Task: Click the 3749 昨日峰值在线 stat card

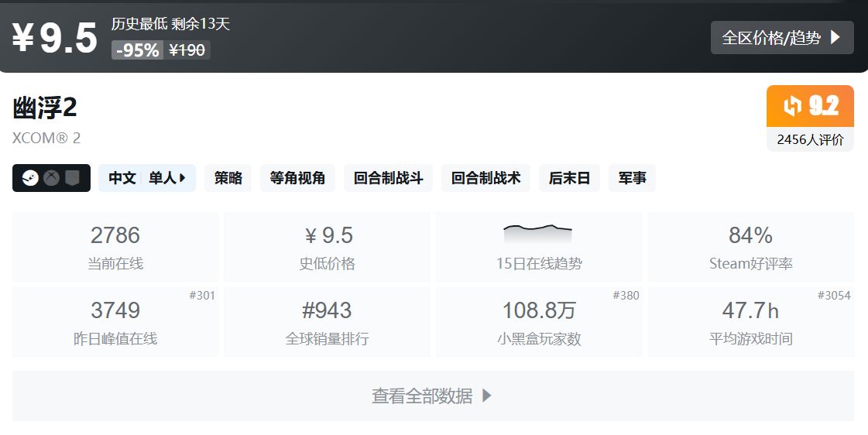Action: click(x=115, y=321)
